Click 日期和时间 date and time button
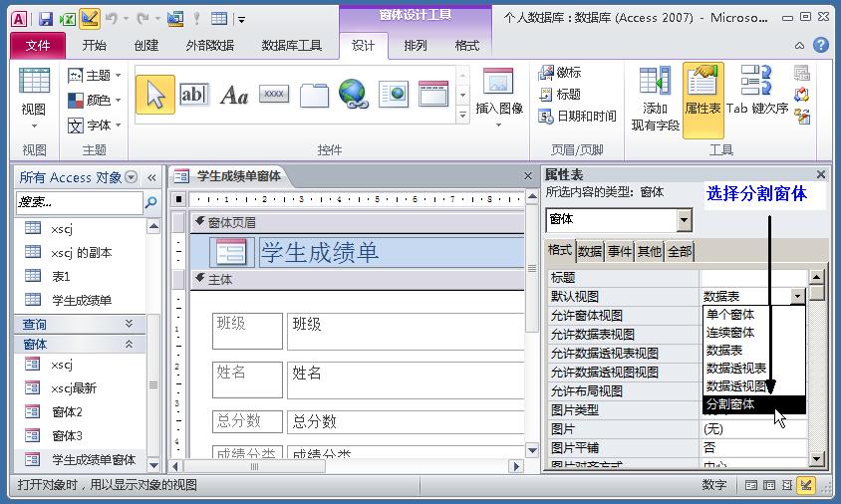The height and width of the screenshot is (504, 841). pyautogui.click(x=577, y=116)
